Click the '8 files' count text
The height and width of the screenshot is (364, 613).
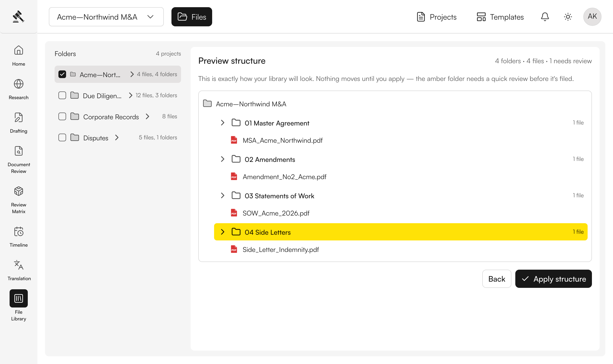tap(170, 116)
